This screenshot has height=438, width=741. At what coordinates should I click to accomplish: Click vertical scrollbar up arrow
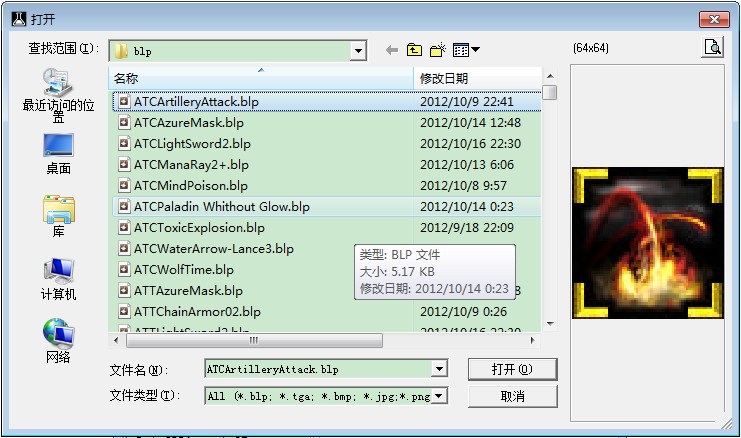(x=550, y=76)
